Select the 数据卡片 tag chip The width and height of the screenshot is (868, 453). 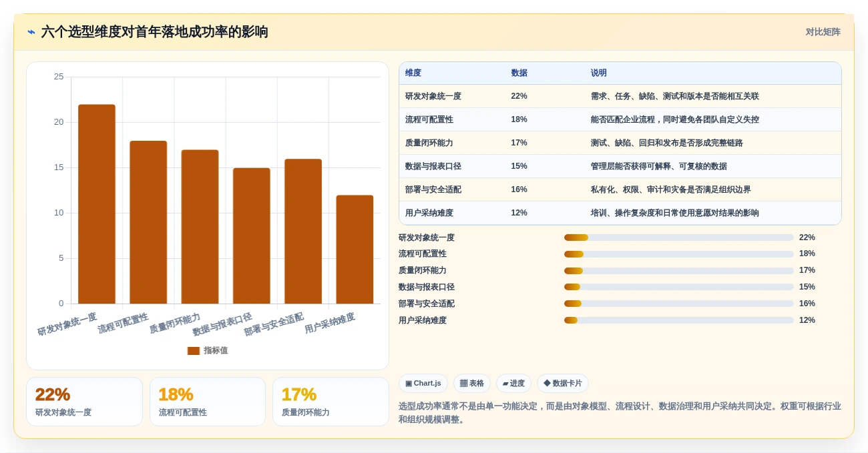(x=563, y=383)
